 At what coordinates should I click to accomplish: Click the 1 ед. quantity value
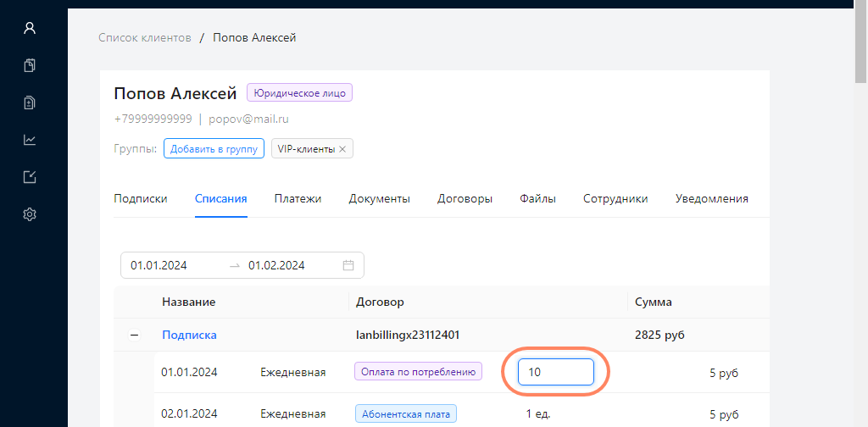[x=538, y=413]
